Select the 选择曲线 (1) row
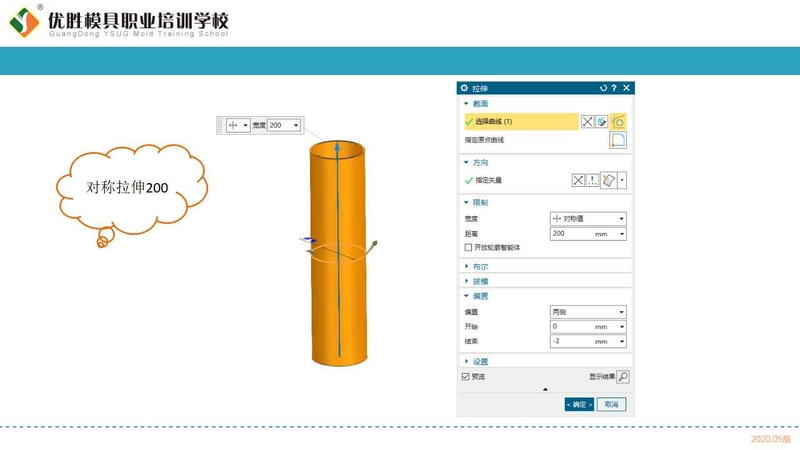The width and height of the screenshot is (800, 450). (x=521, y=121)
